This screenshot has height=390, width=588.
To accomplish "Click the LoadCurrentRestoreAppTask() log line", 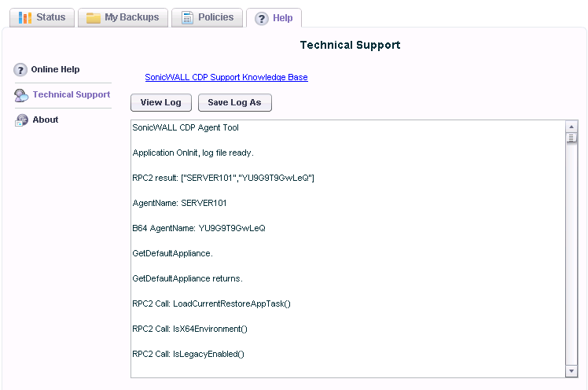I will 211,304.
